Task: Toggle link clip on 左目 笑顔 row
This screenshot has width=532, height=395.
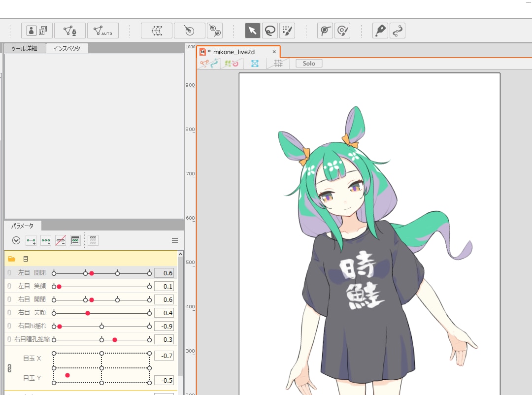Action: 9,286
